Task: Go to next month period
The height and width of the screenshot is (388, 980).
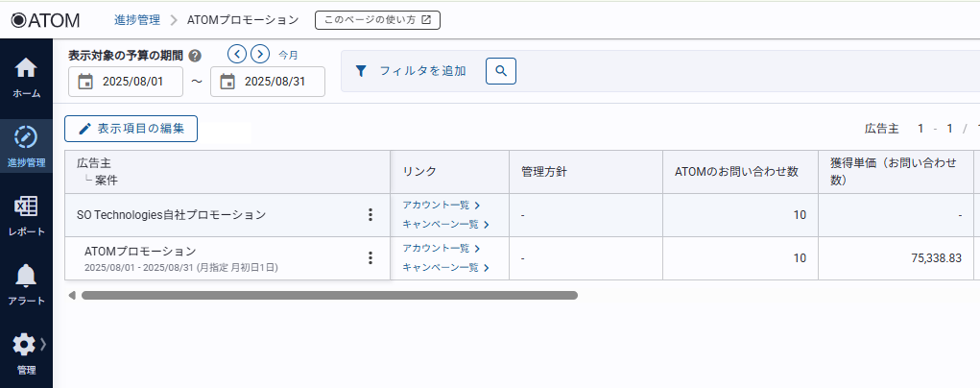Action: click(259, 54)
